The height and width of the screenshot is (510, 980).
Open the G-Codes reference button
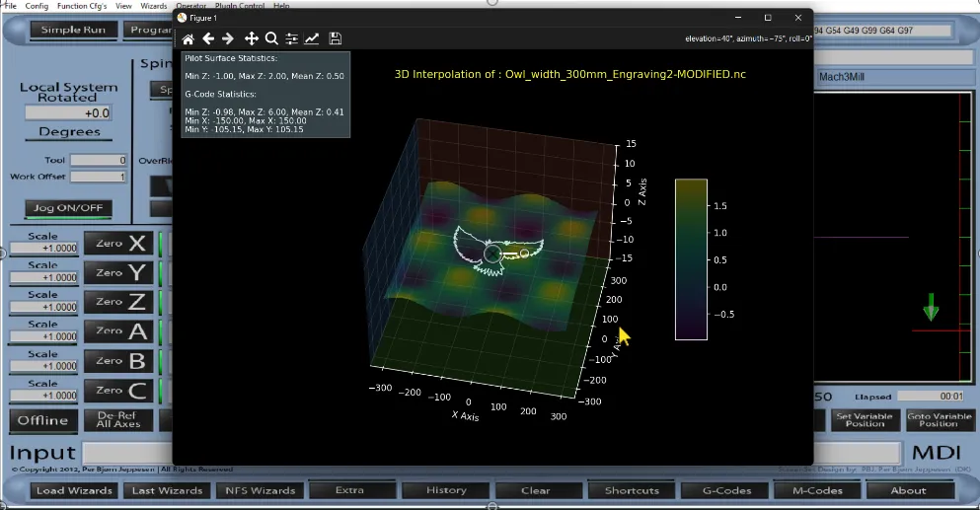[x=723, y=490]
